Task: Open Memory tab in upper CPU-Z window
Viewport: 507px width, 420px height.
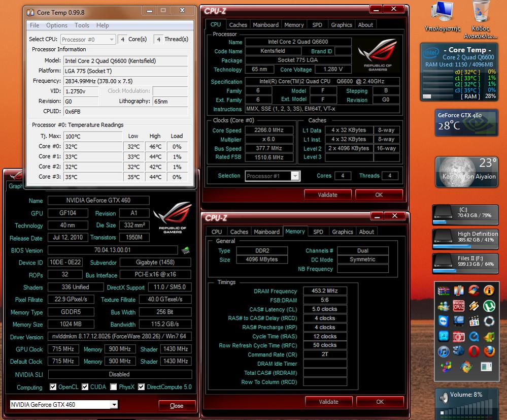Action: [x=294, y=25]
